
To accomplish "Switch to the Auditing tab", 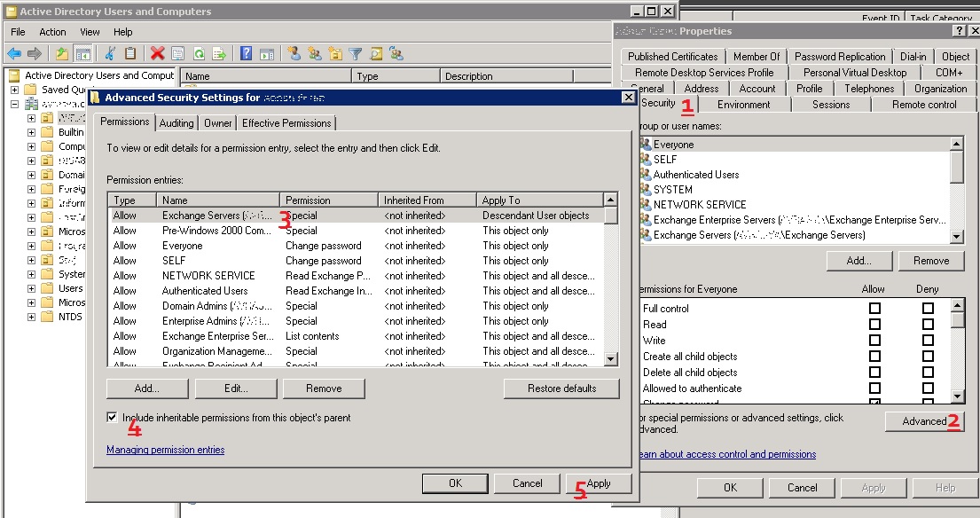I will [176, 123].
